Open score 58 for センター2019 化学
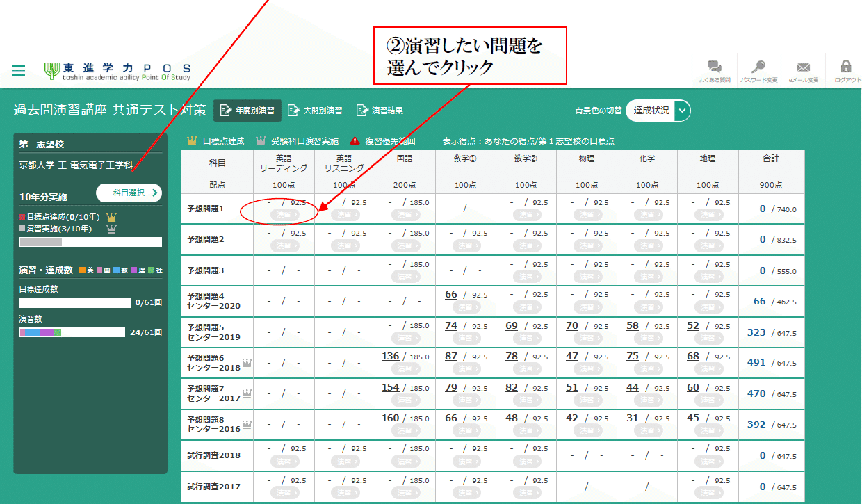 [x=633, y=325]
